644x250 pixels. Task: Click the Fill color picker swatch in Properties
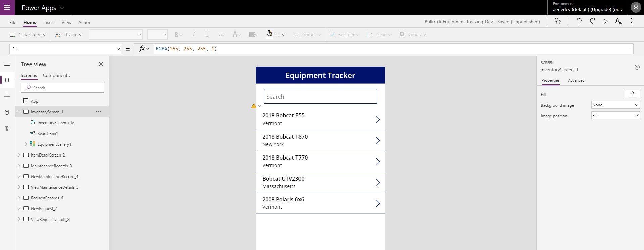click(x=632, y=94)
